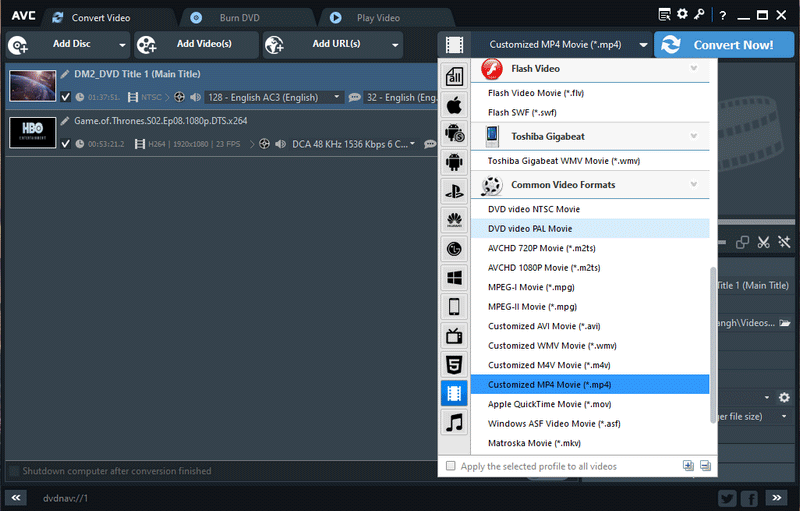Share on Facebook icon
The height and width of the screenshot is (511, 800).
749,498
